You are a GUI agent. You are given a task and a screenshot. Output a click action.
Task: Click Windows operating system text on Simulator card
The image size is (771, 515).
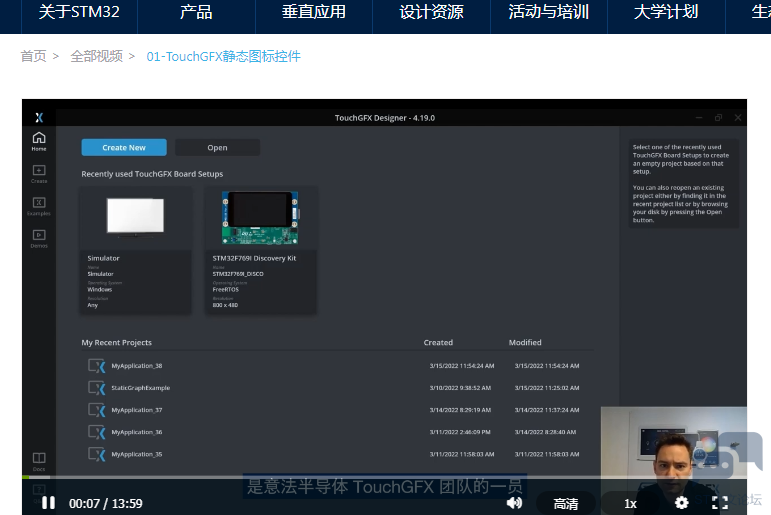tap(100, 290)
